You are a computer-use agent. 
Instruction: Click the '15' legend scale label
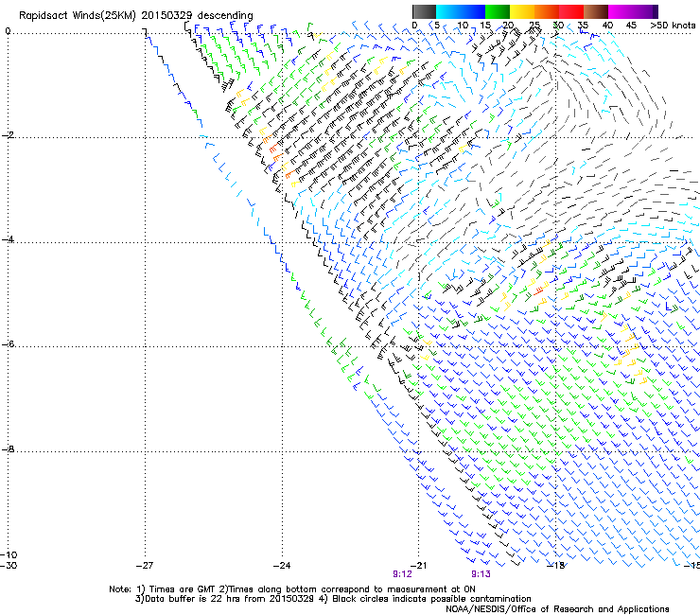pos(485,25)
